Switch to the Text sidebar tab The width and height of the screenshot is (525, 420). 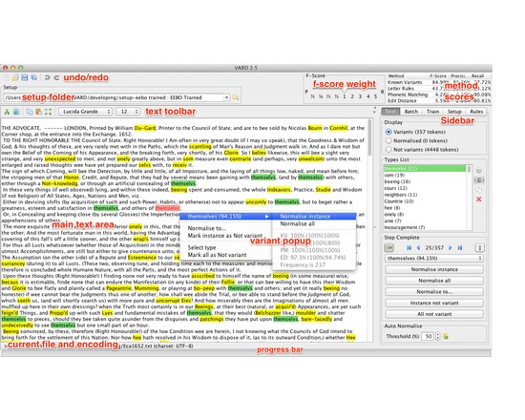coord(390,112)
